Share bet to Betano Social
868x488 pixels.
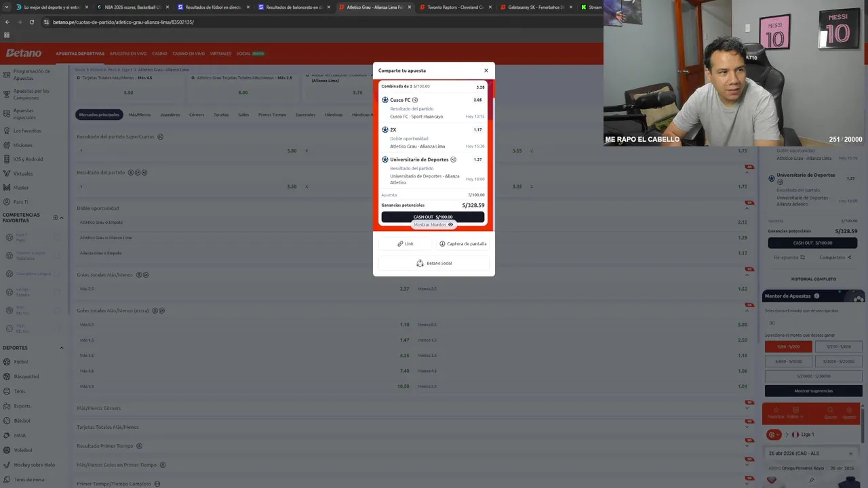click(434, 263)
